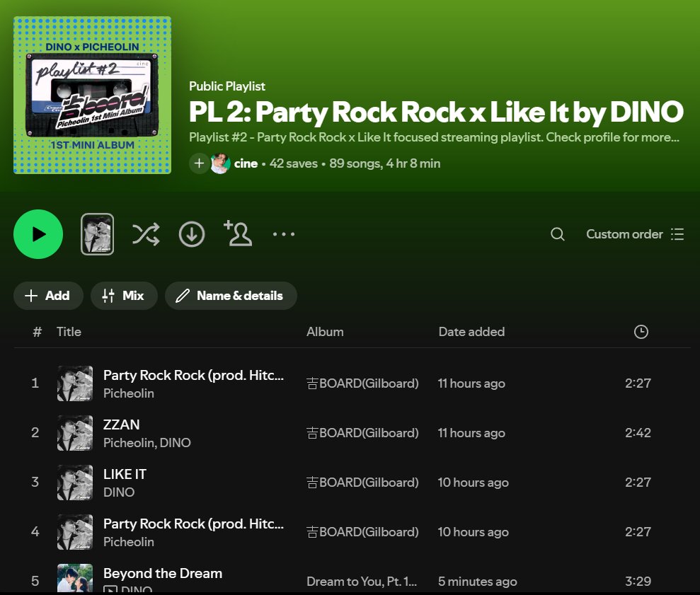This screenshot has height=595, width=700.
Task: Open the Name & details editor
Action: pos(231,296)
